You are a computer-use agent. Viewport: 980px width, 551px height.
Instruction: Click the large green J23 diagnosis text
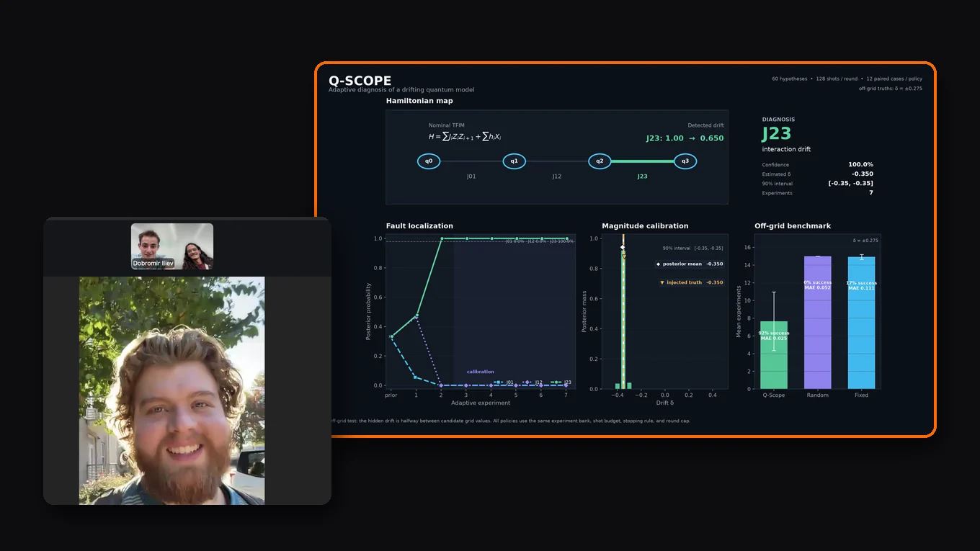pyautogui.click(x=777, y=134)
